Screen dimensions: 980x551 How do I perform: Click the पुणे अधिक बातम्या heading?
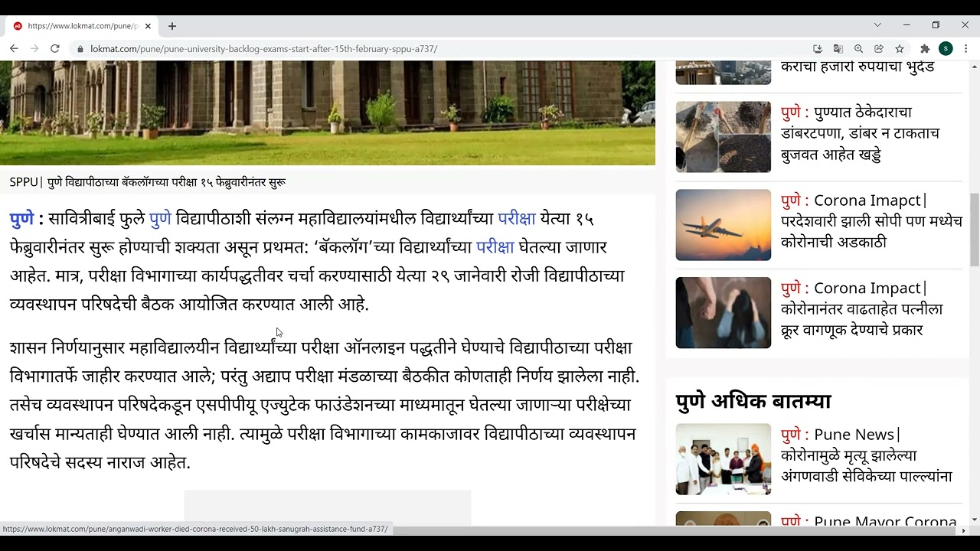(x=753, y=401)
